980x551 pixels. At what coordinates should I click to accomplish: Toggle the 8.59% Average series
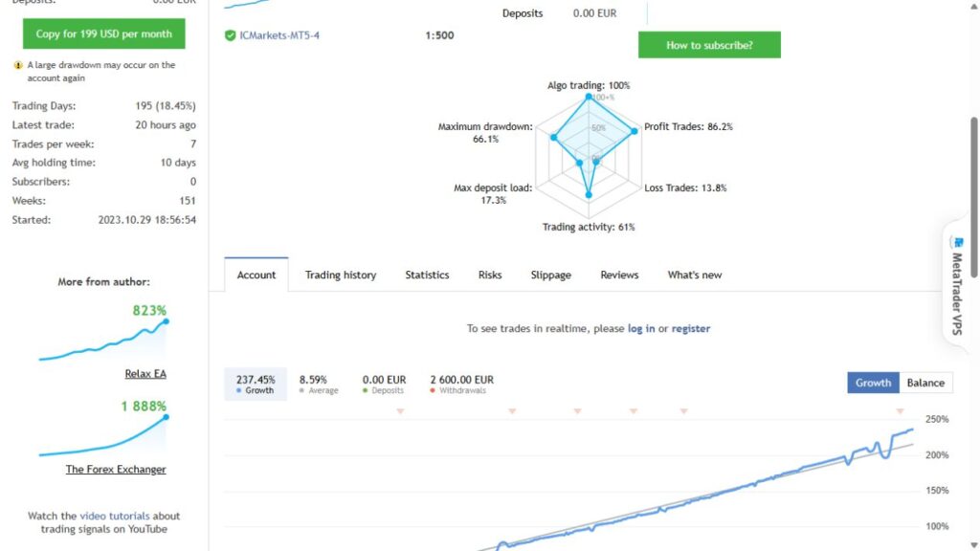coord(318,385)
